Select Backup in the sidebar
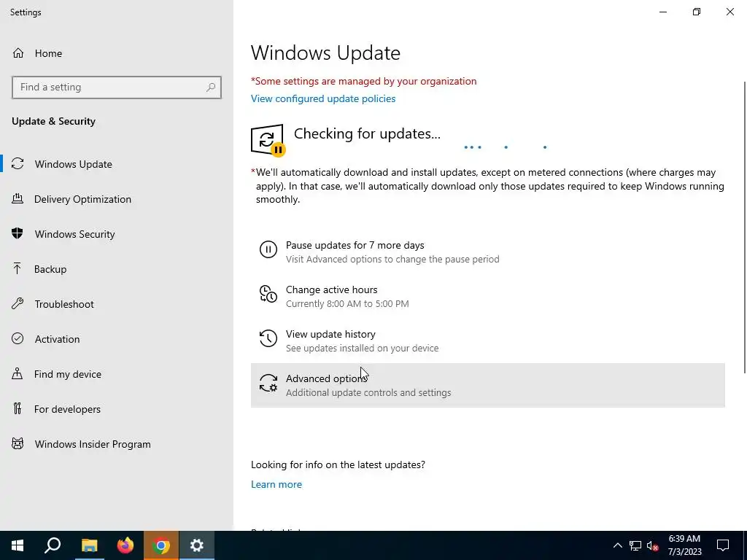This screenshot has width=747, height=560. (x=117, y=269)
